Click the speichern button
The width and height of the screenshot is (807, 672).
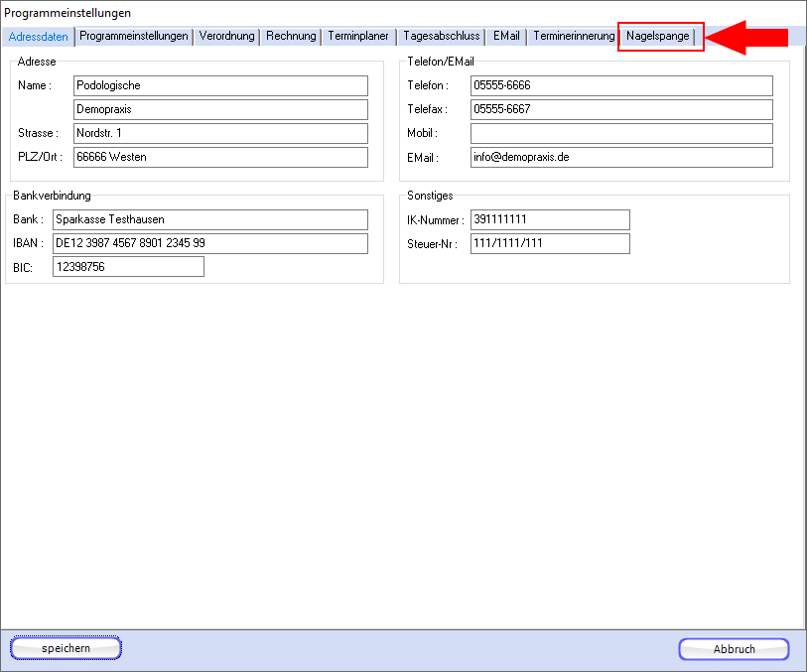[66, 648]
